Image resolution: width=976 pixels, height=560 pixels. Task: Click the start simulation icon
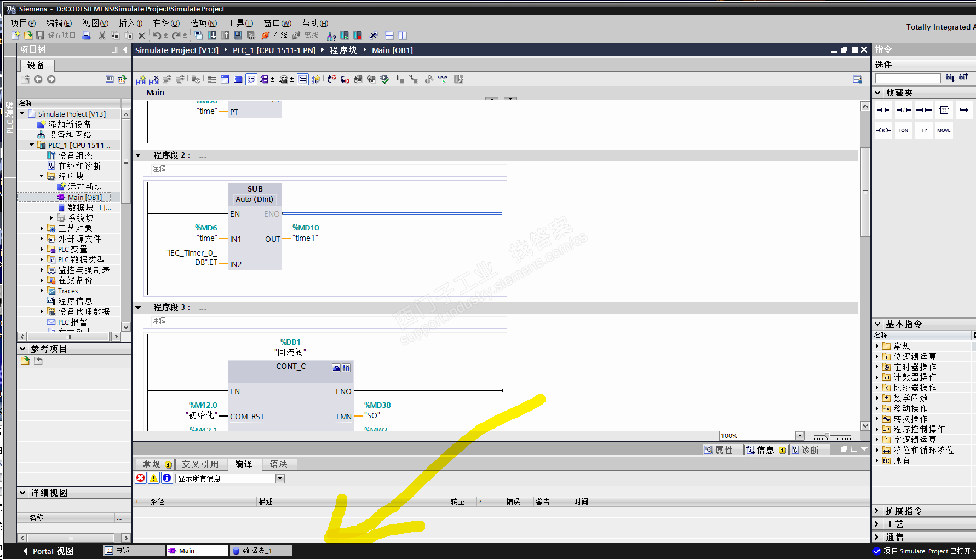tap(238, 36)
